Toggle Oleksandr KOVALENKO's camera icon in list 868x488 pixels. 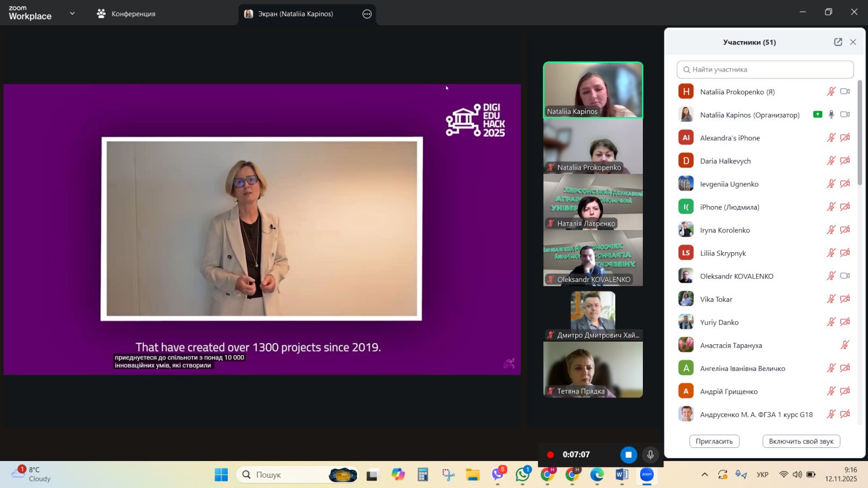click(x=845, y=276)
